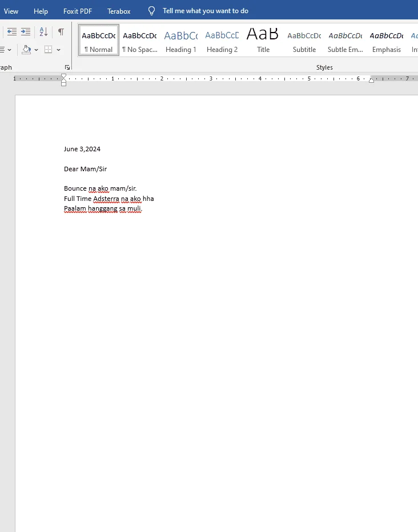Apply the No Spacing style
Viewport: 418px width, 532px height.
point(140,40)
